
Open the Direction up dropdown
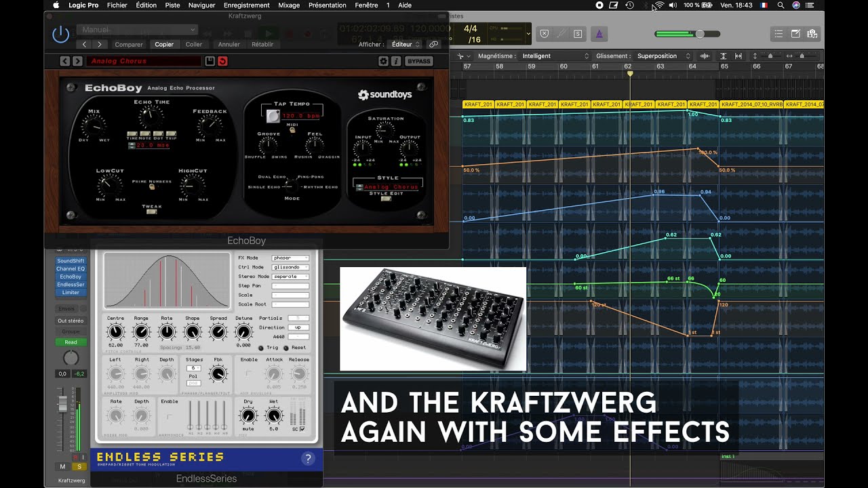[298, 327]
